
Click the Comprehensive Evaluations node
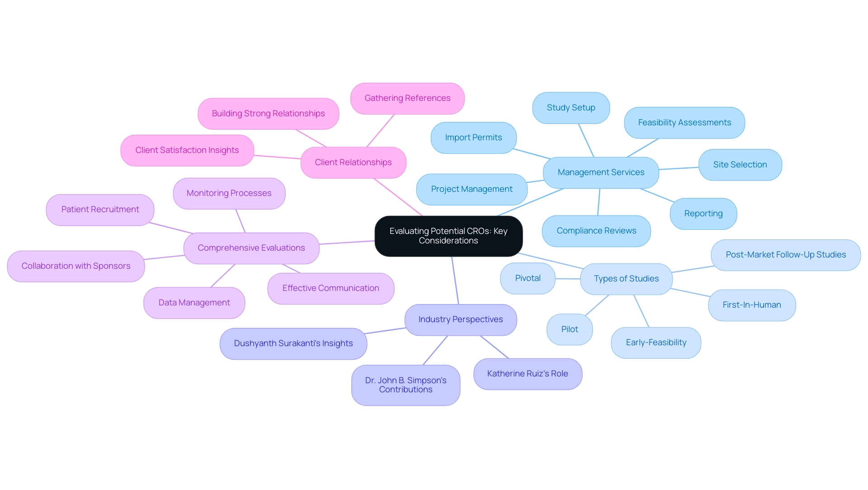pos(251,247)
